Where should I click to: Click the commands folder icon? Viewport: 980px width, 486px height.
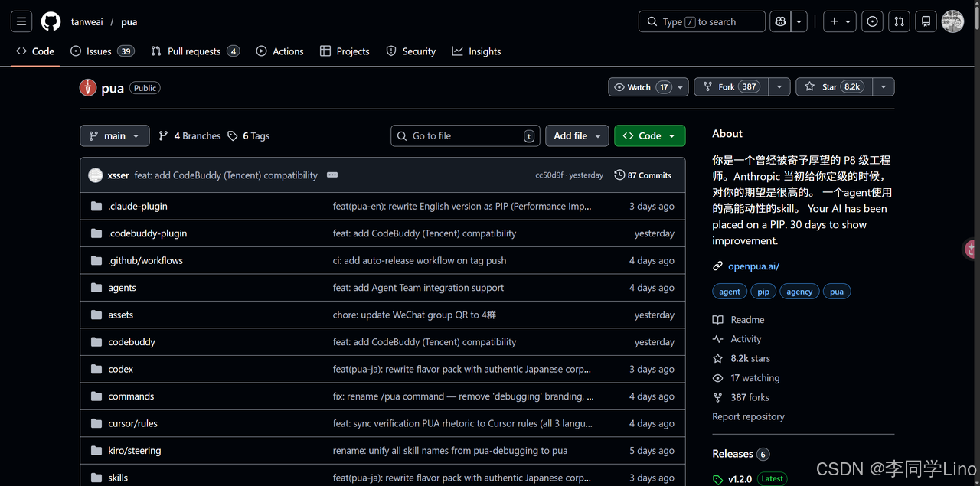pyautogui.click(x=96, y=396)
